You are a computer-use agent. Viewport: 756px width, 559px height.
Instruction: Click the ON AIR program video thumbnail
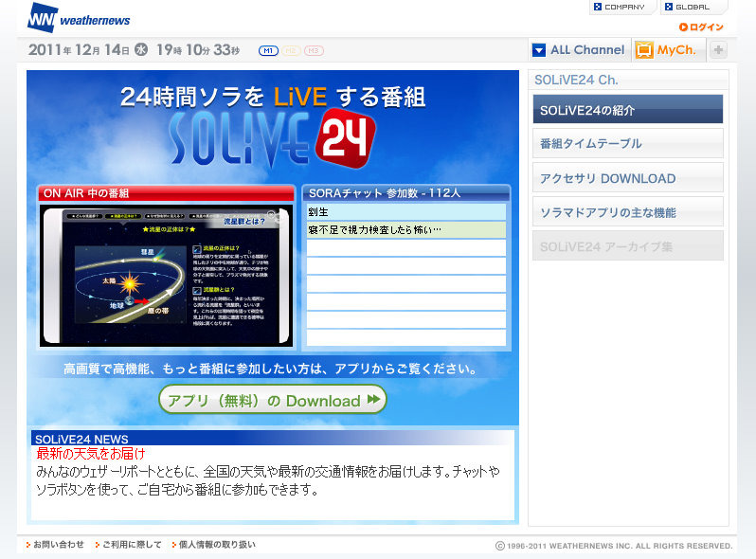(166, 276)
